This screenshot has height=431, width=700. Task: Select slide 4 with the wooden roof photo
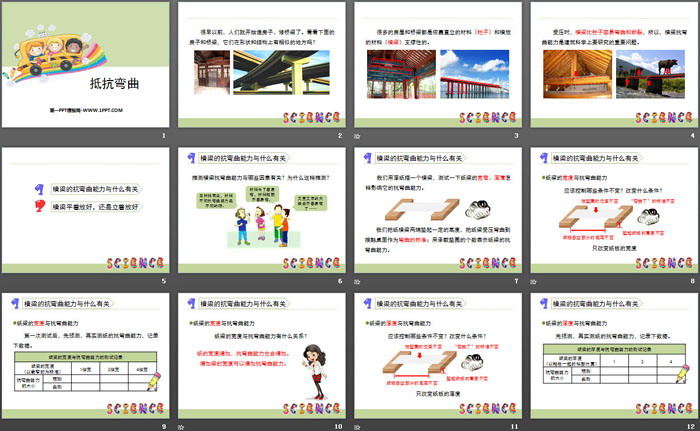(614, 65)
